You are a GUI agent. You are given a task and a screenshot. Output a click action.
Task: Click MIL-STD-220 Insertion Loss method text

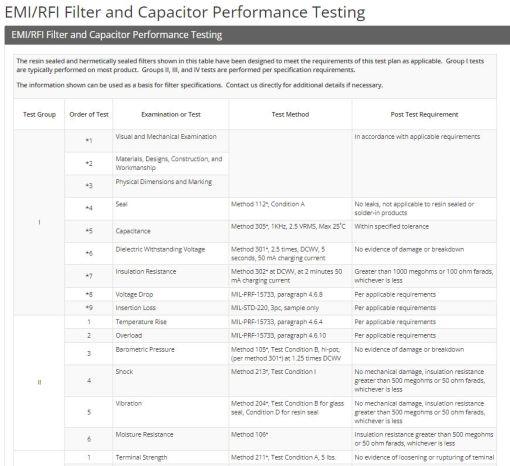coord(275,308)
